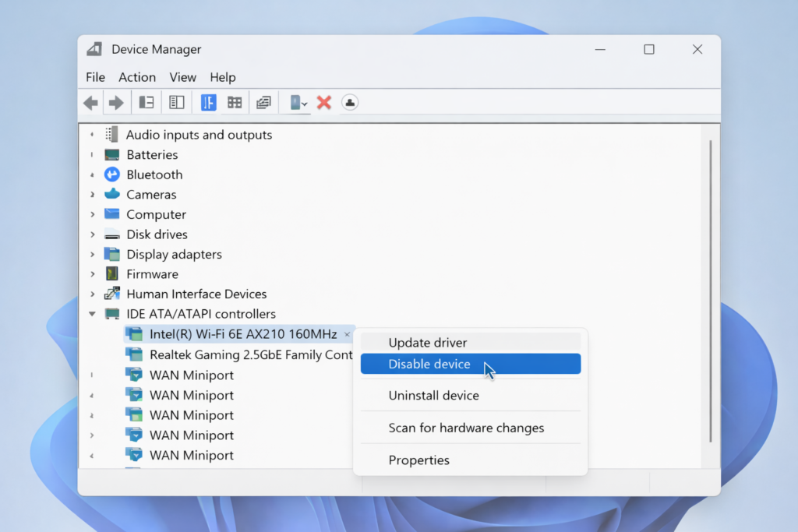Screen dimensions: 798x532
Task: Select Realtek Gaming 2.5GbE Family Controller
Action: (251, 354)
